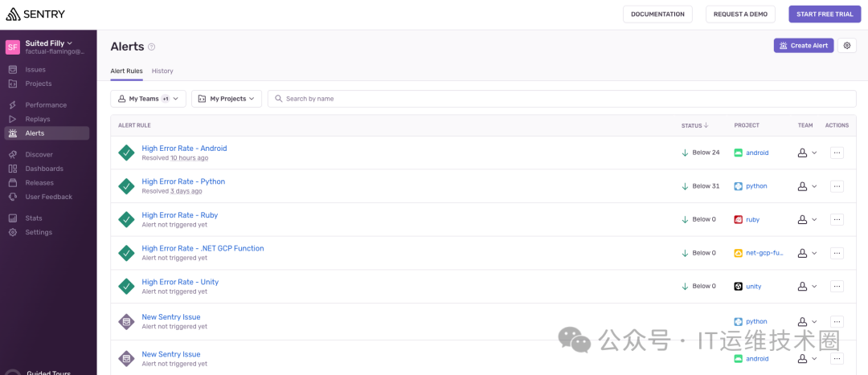Select Replays in the sidebar
This screenshot has width=868, height=375.
point(38,119)
